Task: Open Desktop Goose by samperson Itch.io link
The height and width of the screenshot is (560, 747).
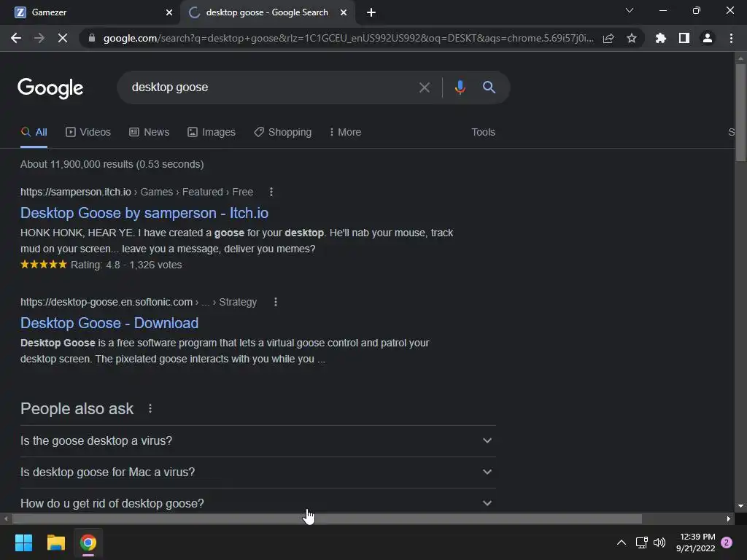Action: 144,213
